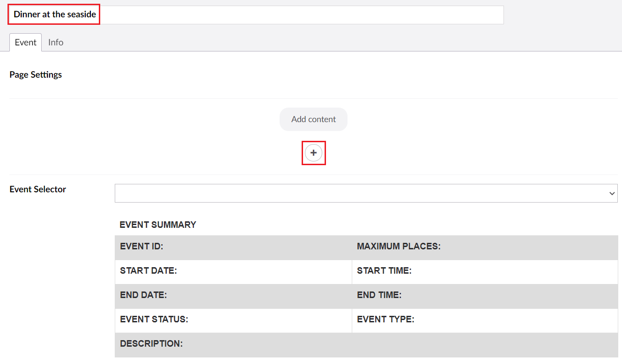
Task: Click the EVENT SUMMARY heading
Action: 158,225
